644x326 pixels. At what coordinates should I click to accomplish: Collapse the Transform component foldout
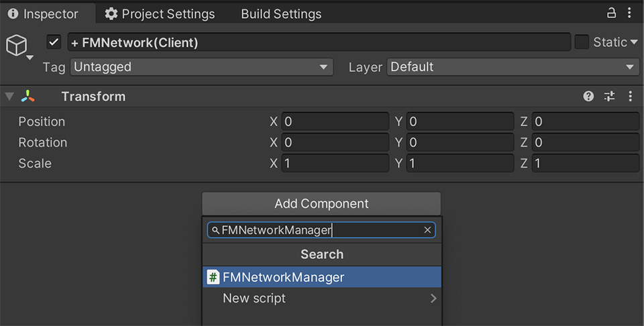[x=9, y=97]
